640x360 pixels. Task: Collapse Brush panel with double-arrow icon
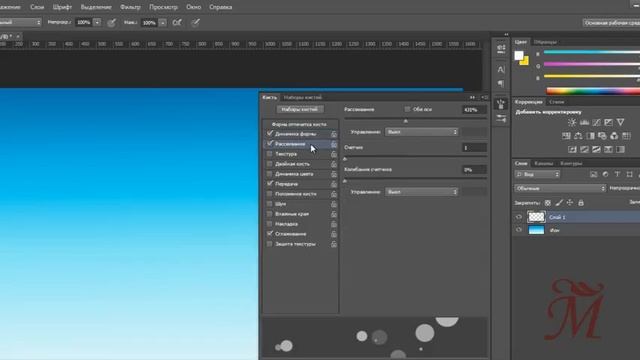[x=472, y=97]
